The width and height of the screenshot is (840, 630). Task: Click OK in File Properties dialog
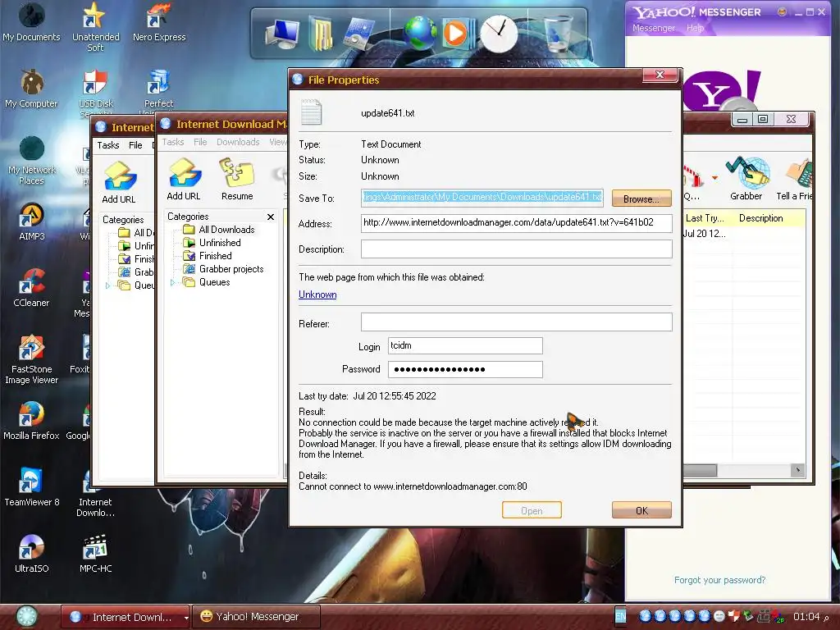click(641, 510)
